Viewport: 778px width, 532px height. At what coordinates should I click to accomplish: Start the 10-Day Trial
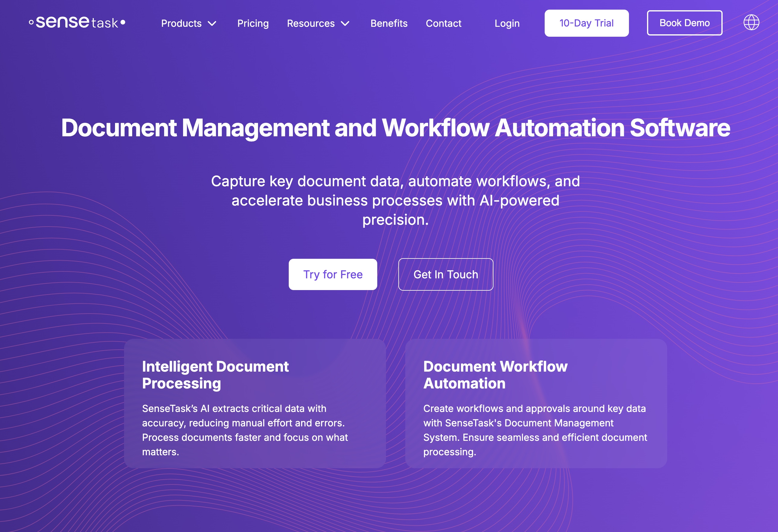[x=586, y=23]
